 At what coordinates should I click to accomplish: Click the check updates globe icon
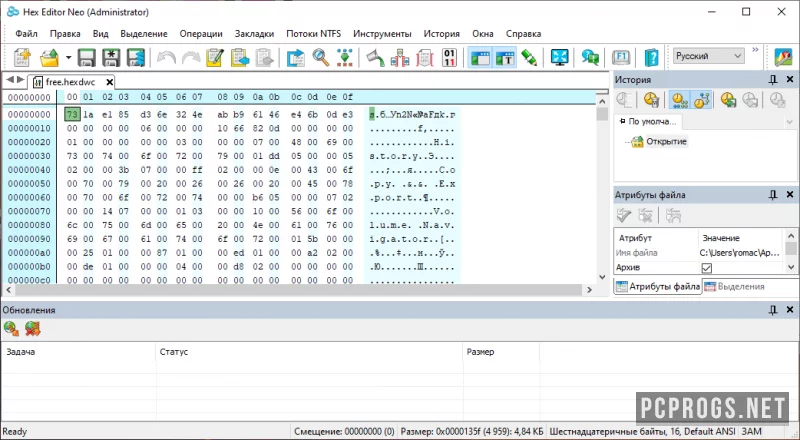tap(11, 329)
